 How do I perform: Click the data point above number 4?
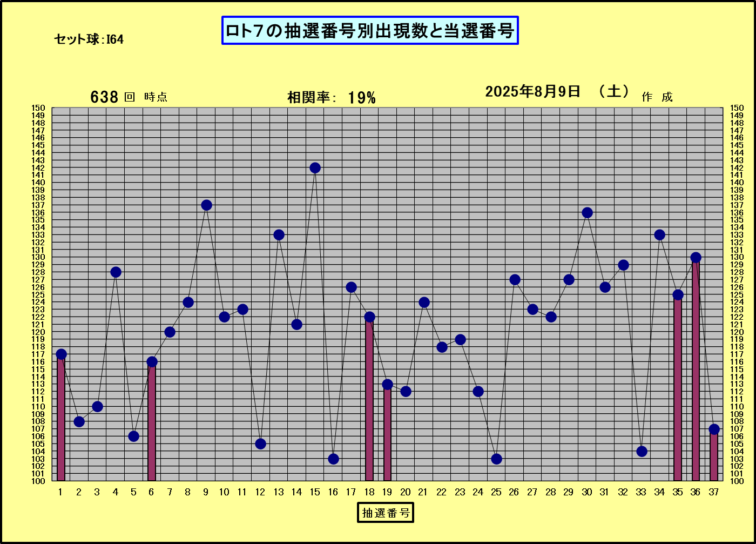click(x=116, y=272)
